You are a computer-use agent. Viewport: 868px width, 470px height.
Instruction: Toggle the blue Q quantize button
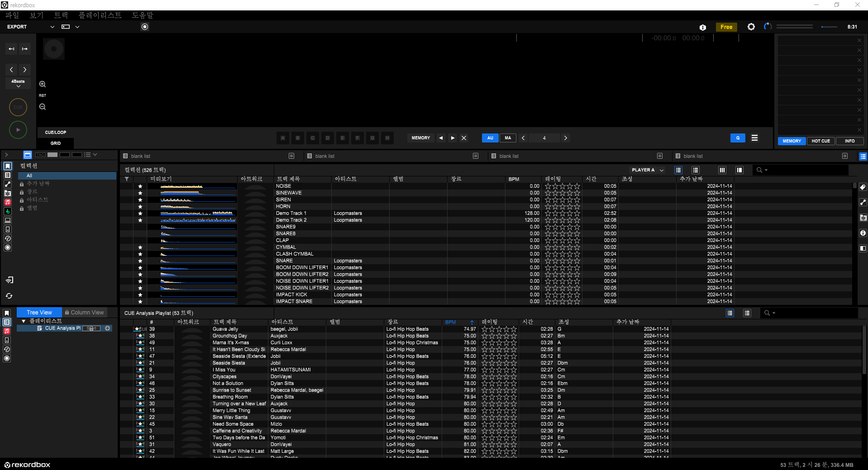[x=738, y=138]
